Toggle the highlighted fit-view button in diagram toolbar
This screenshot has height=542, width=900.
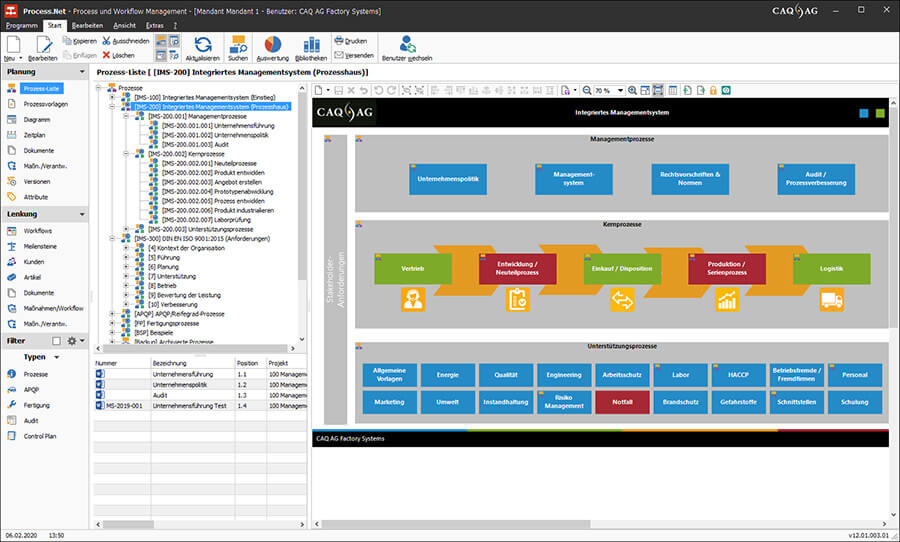658,90
